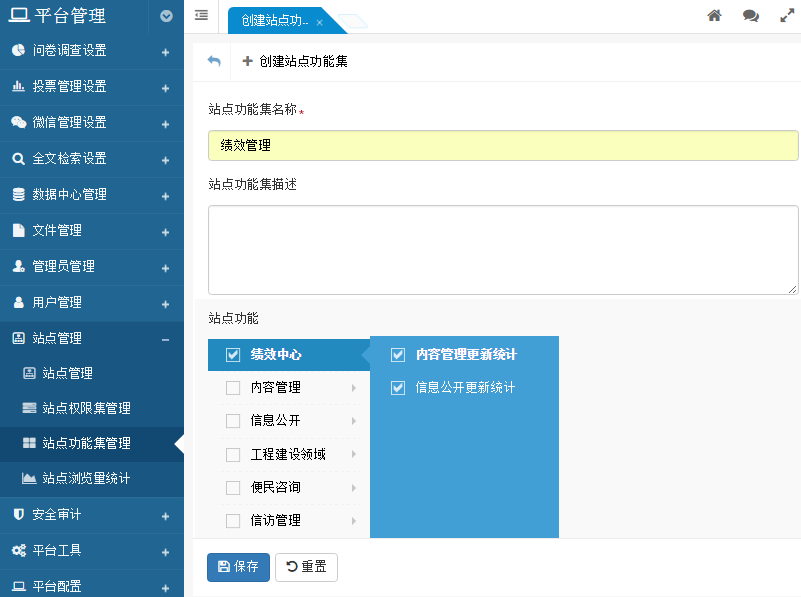Screen dimensions: 801x597
Task: Click the 保存 save button
Action: point(238,567)
